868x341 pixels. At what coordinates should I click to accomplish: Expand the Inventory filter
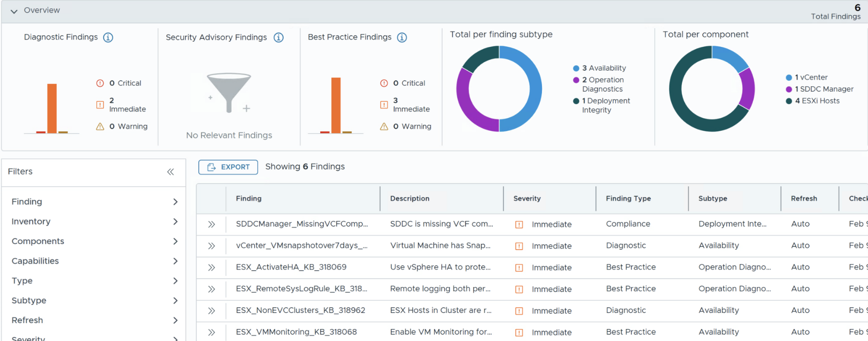pos(175,221)
